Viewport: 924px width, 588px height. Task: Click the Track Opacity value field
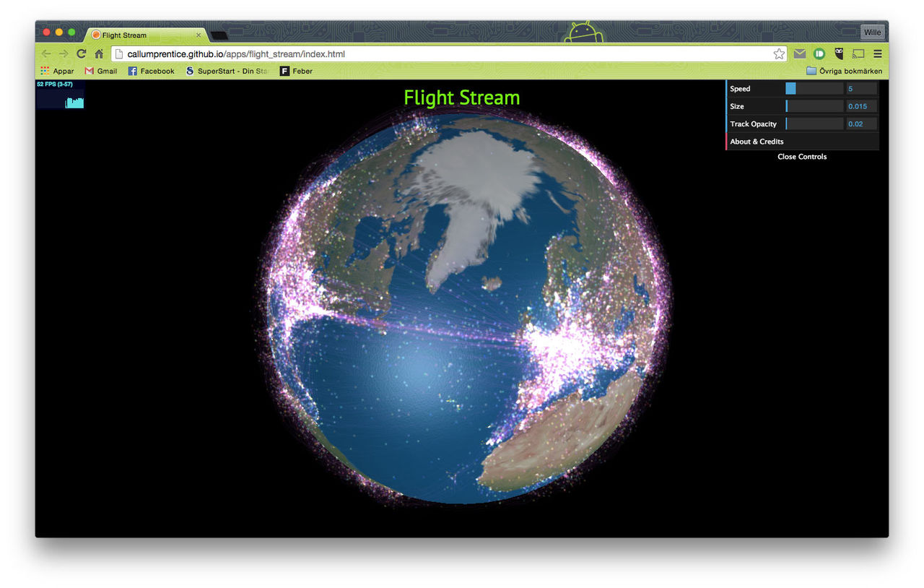(861, 124)
